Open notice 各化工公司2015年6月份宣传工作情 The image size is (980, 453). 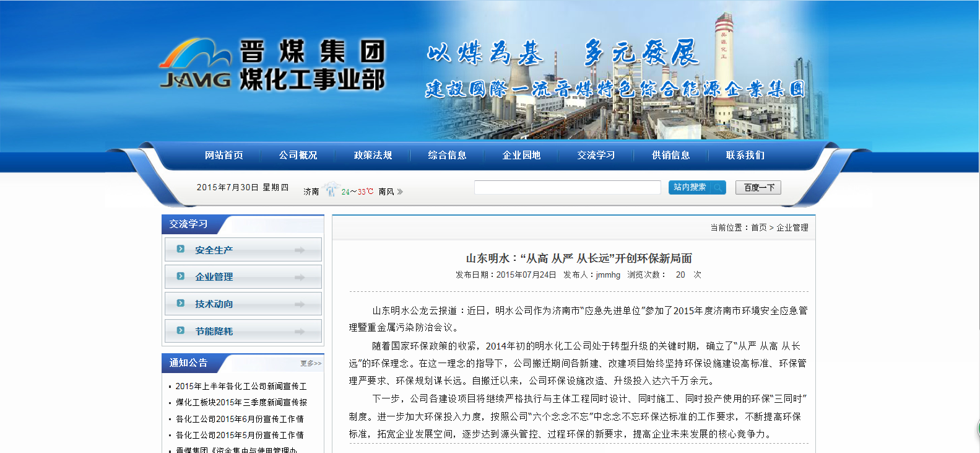[x=240, y=419]
